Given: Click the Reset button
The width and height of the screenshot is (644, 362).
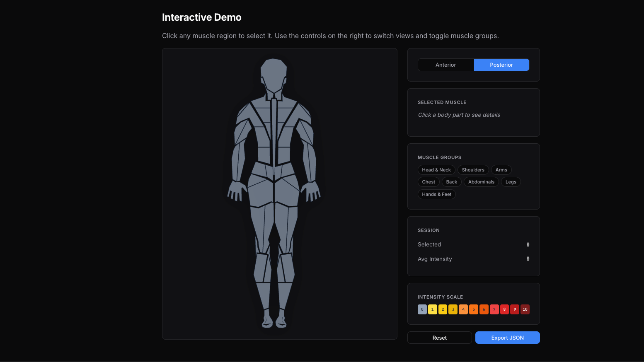Looking at the screenshot, I should point(439,338).
